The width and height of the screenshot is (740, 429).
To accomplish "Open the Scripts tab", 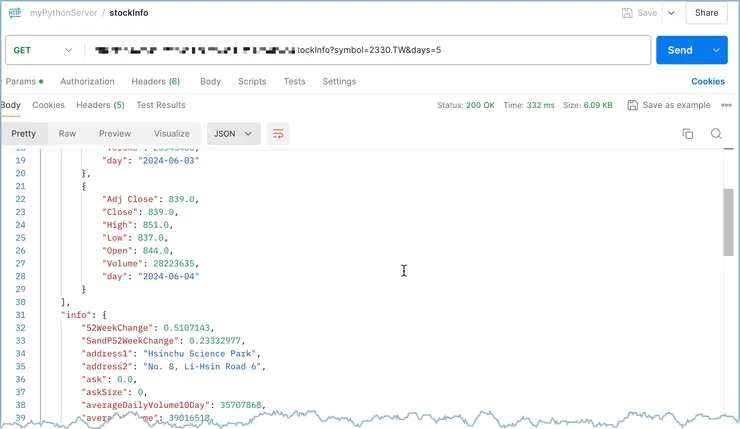I will pyautogui.click(x=252, y=81).
